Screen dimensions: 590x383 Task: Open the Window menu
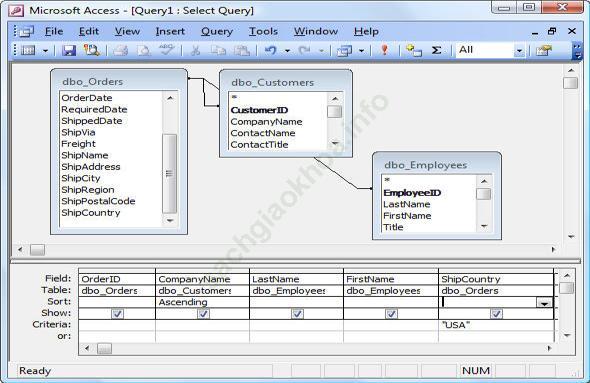(316, 32)
